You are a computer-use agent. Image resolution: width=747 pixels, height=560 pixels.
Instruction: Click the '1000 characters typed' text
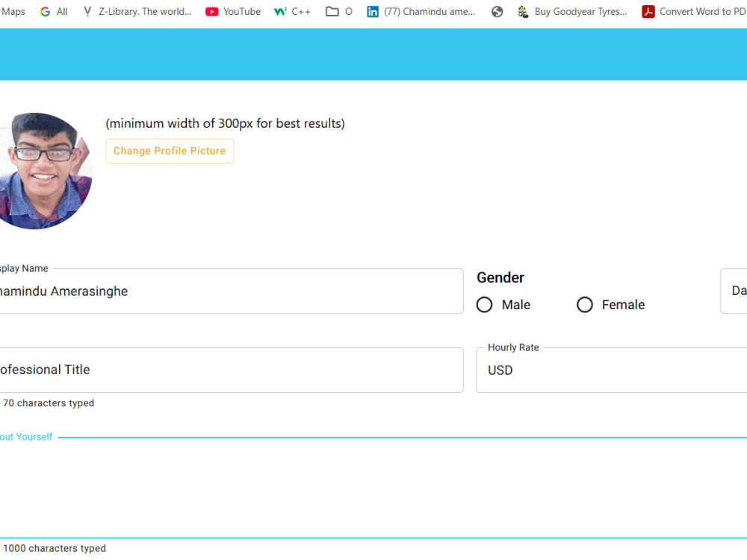point(55,549)
